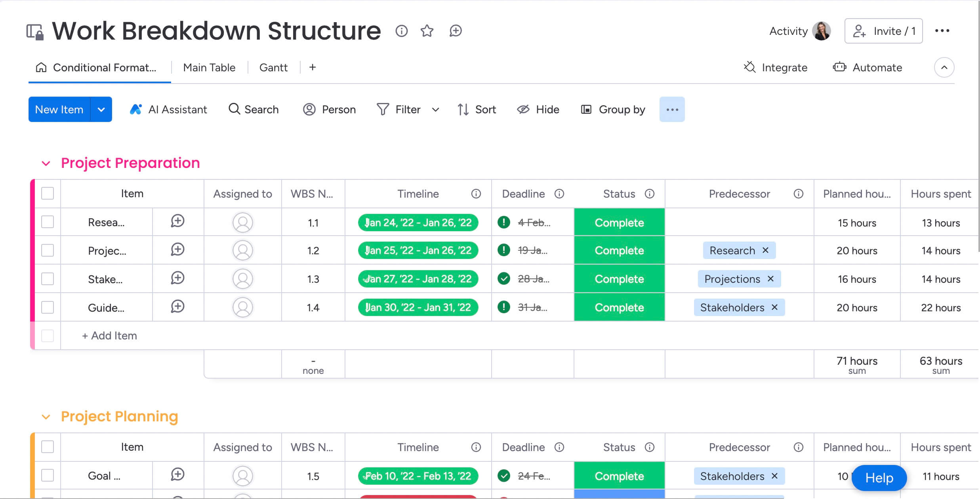
Task: Select the Goal item checkbox under Project Planning
Action: point(47,475)
